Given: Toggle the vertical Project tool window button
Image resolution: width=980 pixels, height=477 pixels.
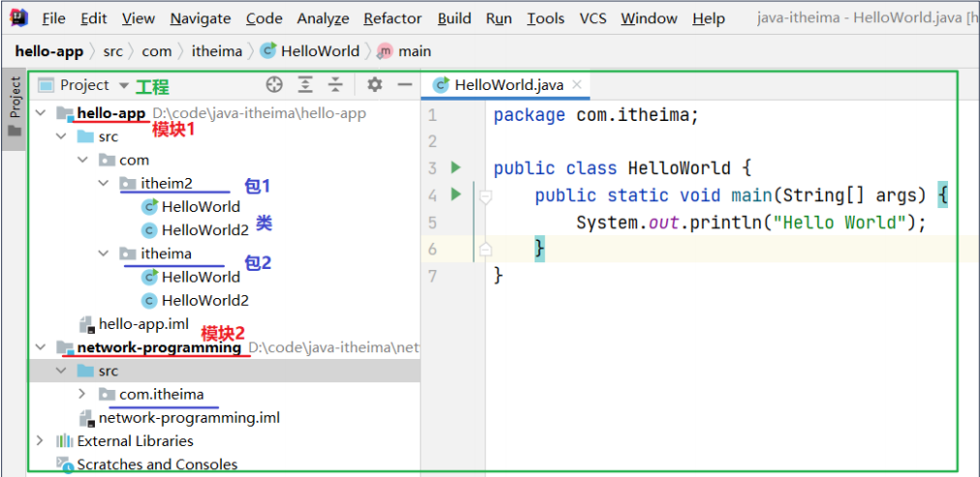Looking at the screenshot, I should [x=15, y=109].
